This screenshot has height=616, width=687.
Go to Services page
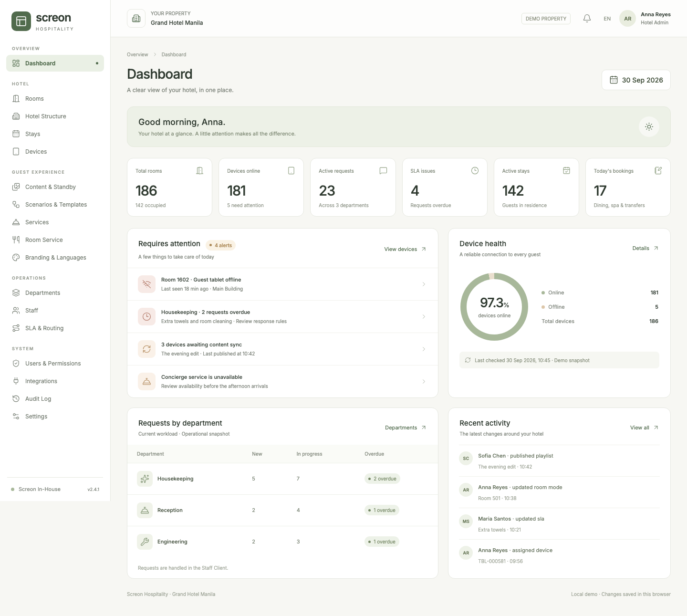point(55,222)
